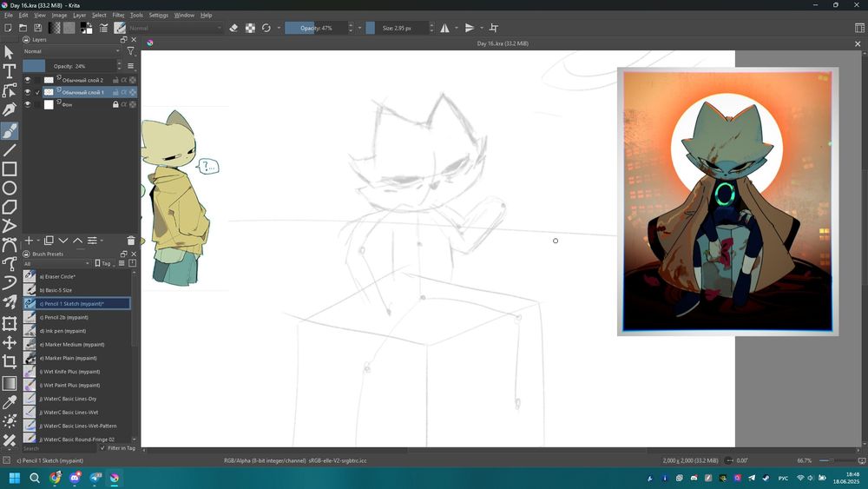
Task: Open the Layer menu
Action: tap(80, 15)
